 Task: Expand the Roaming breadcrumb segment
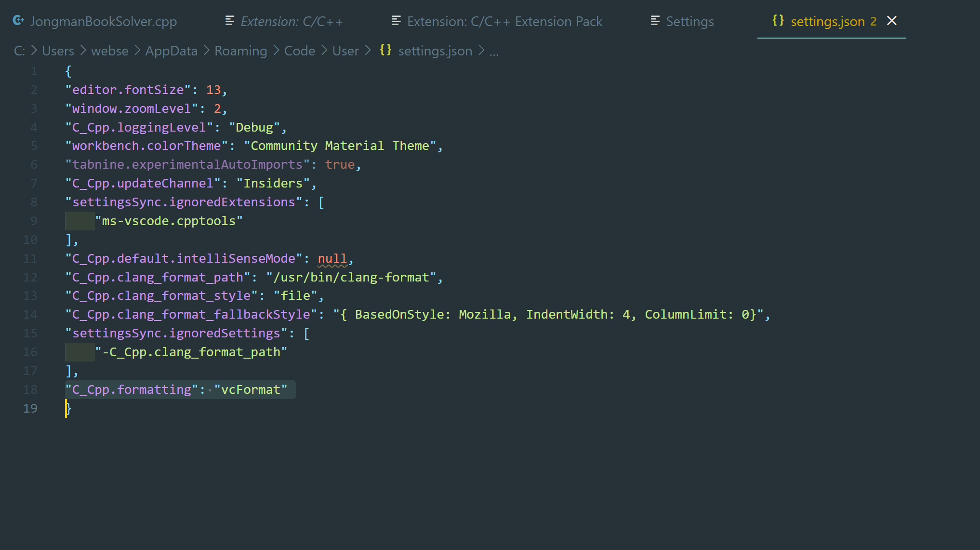point(240,51)
